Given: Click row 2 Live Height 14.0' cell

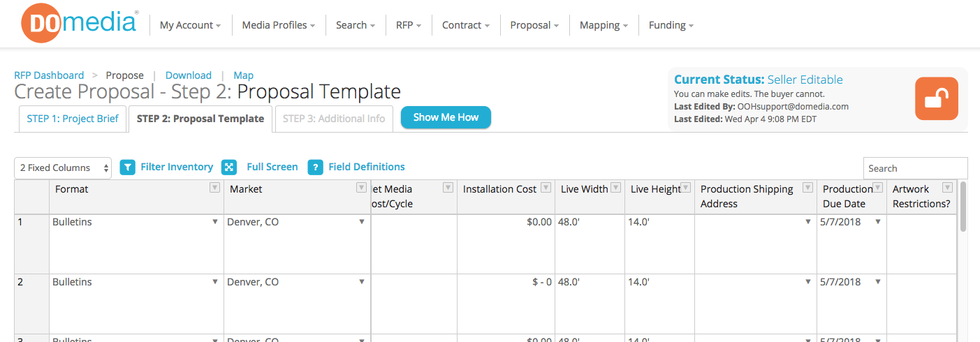Looking at the screenshot, I should pos(659,304).
